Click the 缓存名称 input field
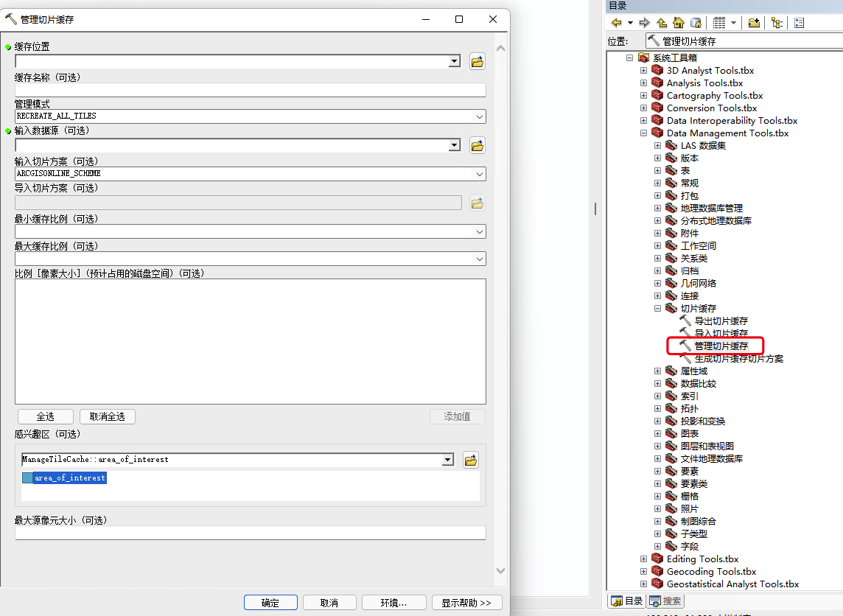 [251, 90]
